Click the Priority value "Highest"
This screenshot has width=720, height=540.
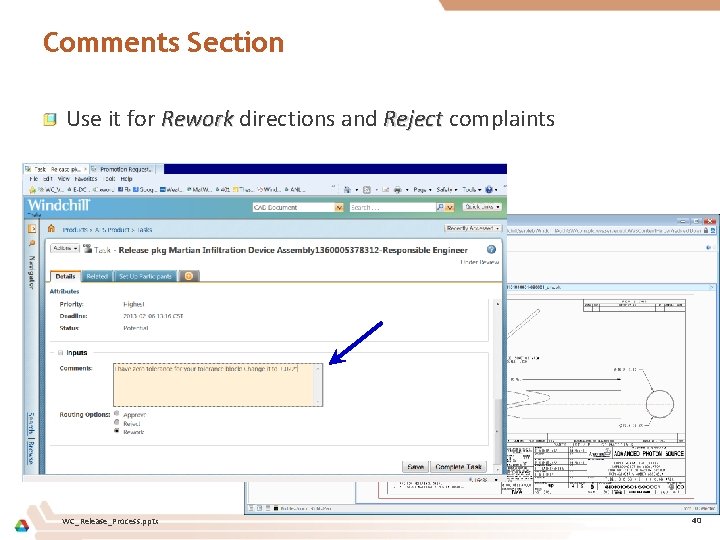[134, 304]
